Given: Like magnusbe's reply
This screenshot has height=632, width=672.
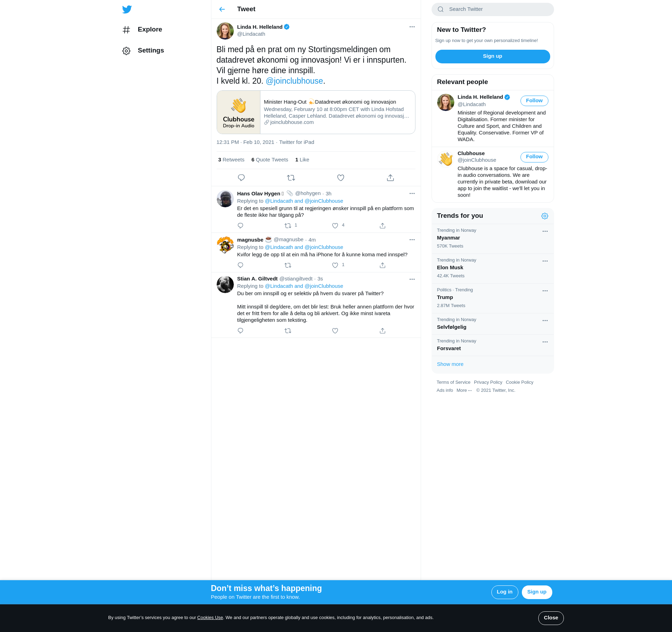Looking at the screenshot, I should click(x=335, y=265).
